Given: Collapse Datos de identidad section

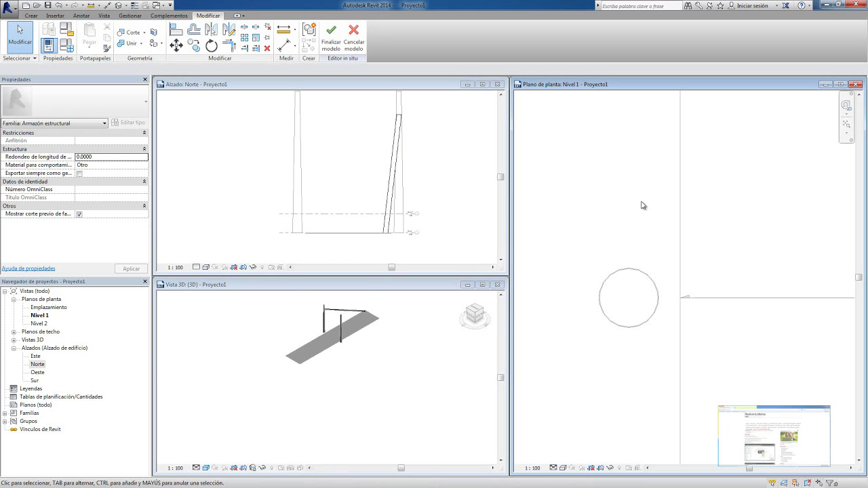Looking at the screenshot, I should (144, 182).
